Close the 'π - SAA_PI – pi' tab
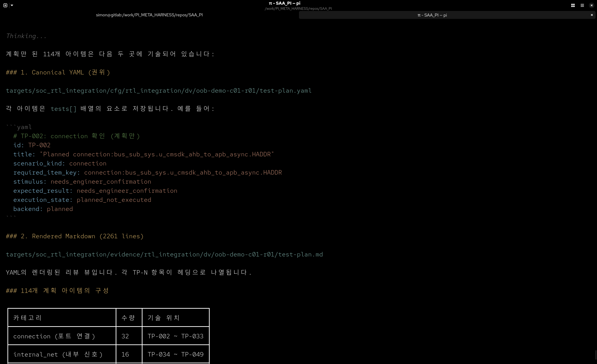 coord(592,15)
